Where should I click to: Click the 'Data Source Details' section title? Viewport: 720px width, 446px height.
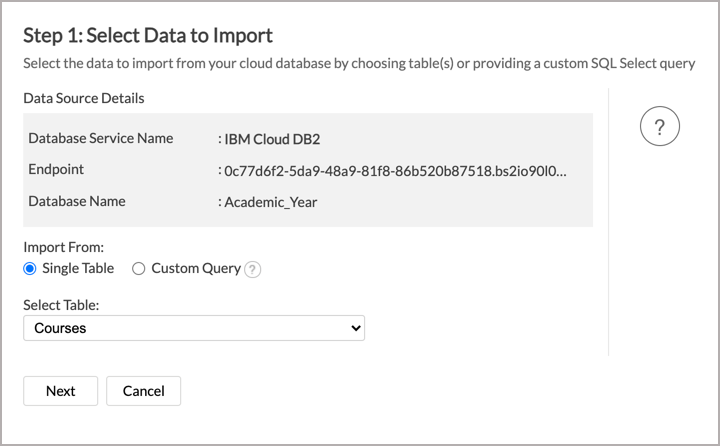point(84,98)
